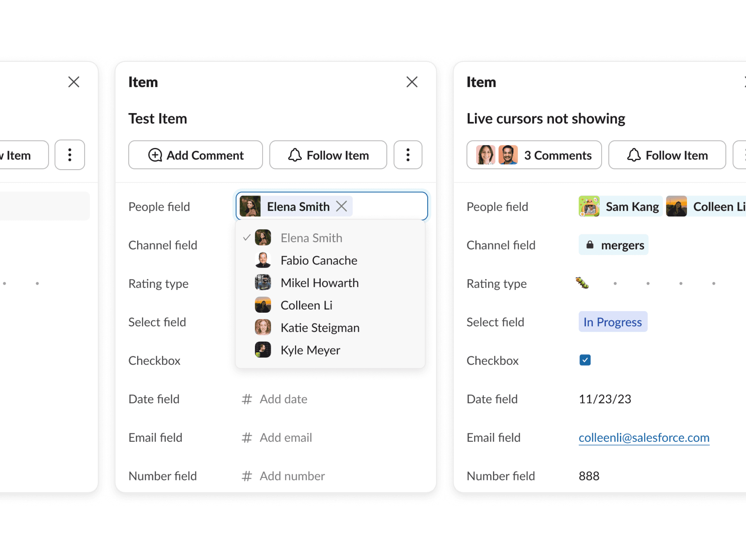Uncheck the Checkbox field in Live cursors item

[585, 360]
